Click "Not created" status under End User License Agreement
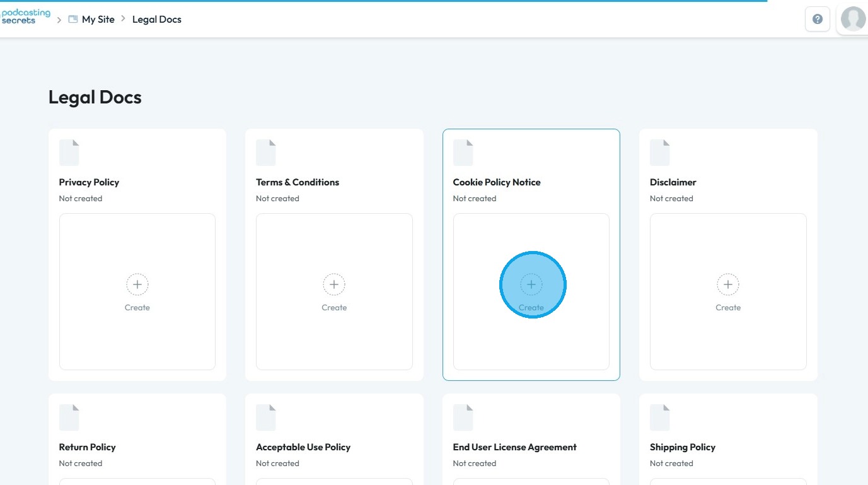This screenshot has width=868, height=485. coord(475,464)
